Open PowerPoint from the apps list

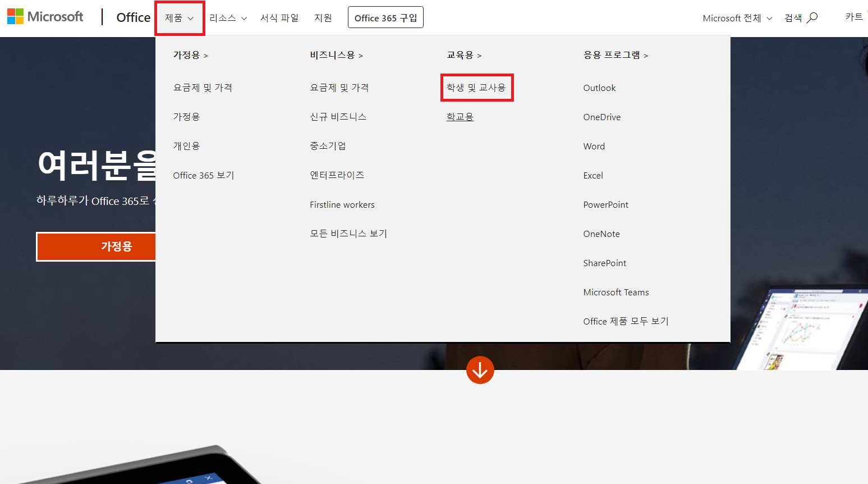coord(606,204)
